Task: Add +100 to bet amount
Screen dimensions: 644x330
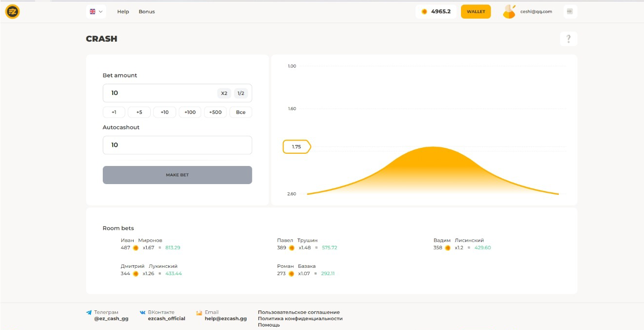Action: point(190,112)
